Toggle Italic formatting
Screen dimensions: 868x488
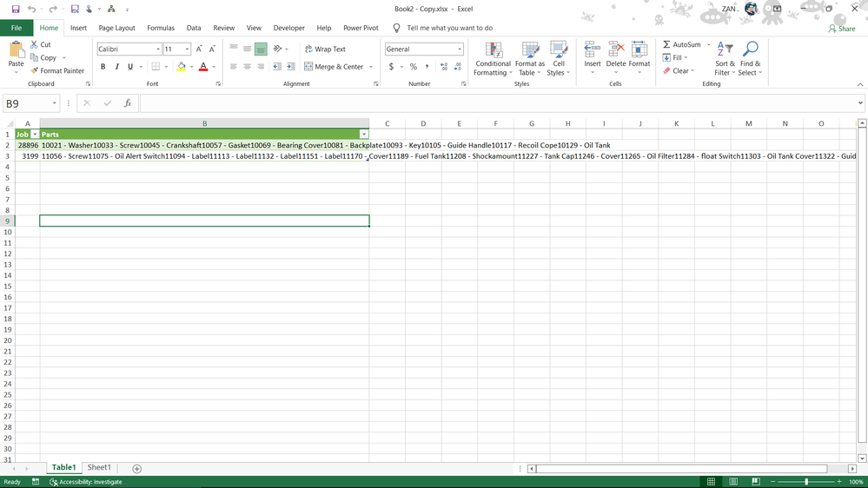[116, 66]
